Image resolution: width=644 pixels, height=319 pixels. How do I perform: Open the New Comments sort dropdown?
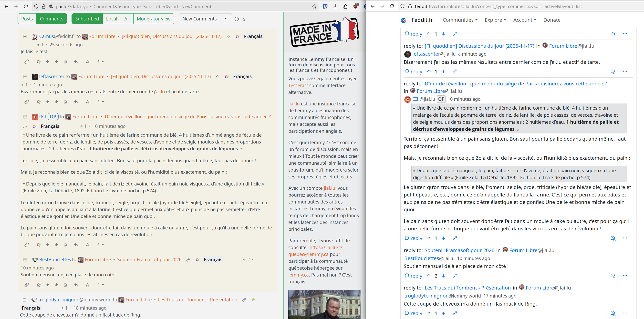(x=205, y=19)
